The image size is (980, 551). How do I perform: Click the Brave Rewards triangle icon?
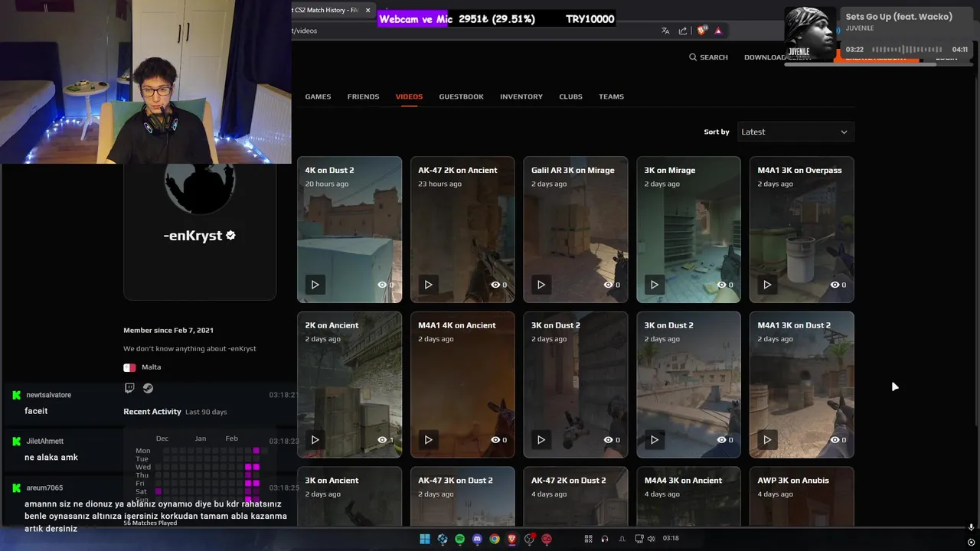(718, 31)
